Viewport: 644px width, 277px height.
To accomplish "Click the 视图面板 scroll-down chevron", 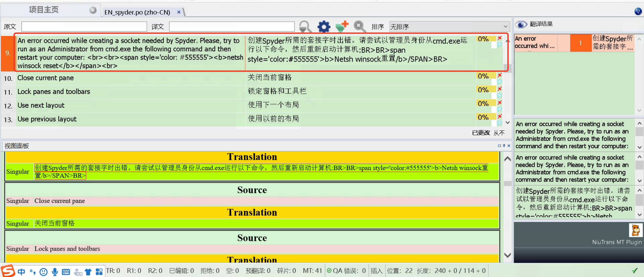I will click(508, 255).
